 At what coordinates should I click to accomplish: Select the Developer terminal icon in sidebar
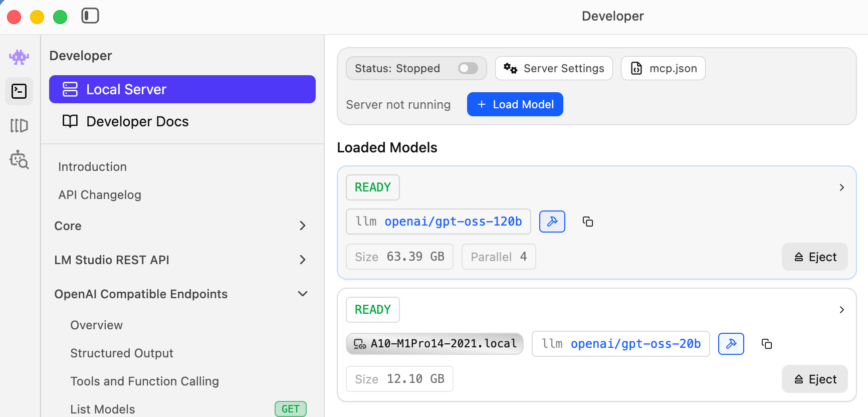point(19,91)
